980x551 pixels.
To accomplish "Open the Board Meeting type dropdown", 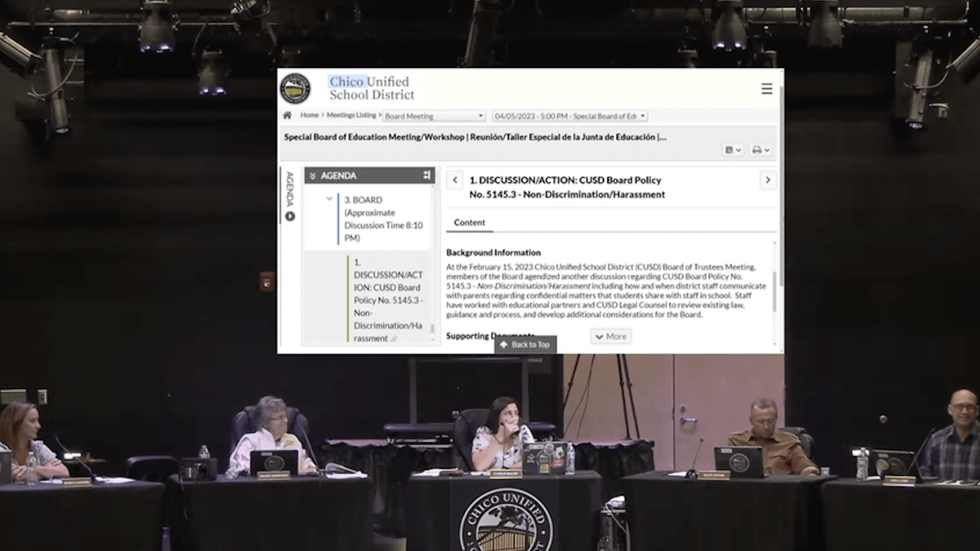I will (434, 116).
